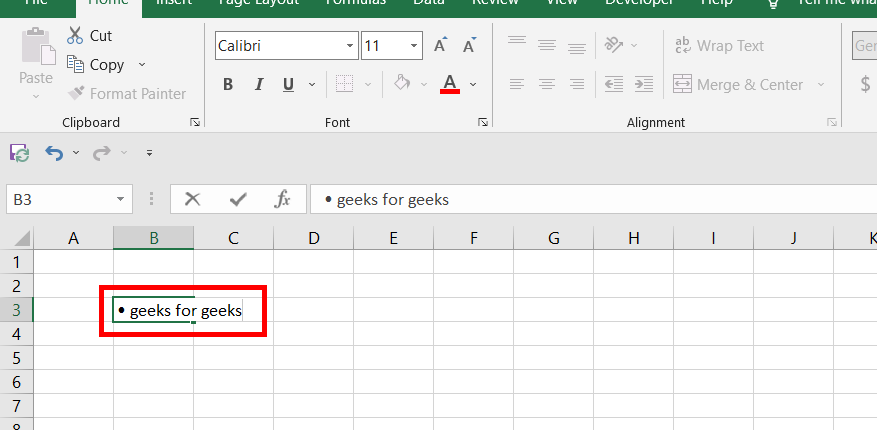Open the Borders dropdown arrow
The height and width of the screenshot is (430, 877).
368,84
